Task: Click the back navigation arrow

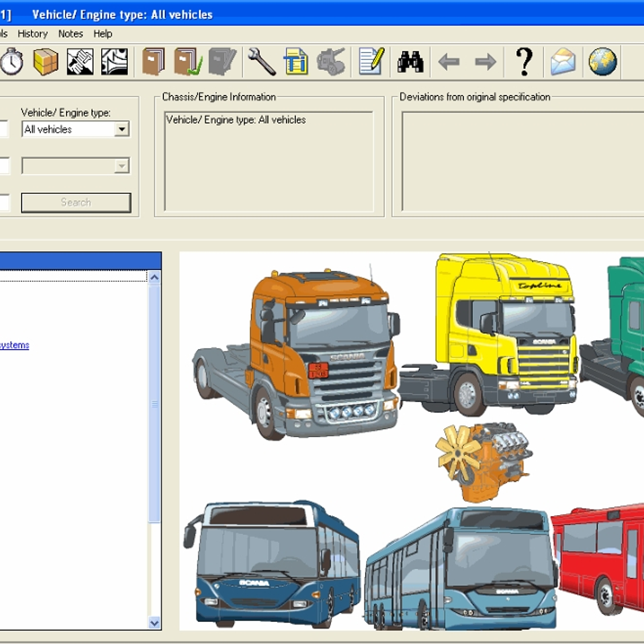Action: point(449,61)
